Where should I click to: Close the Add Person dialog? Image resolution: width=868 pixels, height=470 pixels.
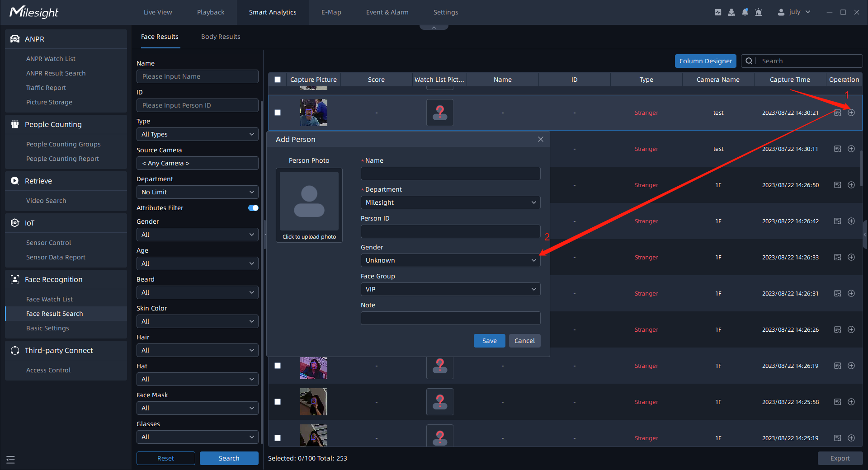coord(541,139)
